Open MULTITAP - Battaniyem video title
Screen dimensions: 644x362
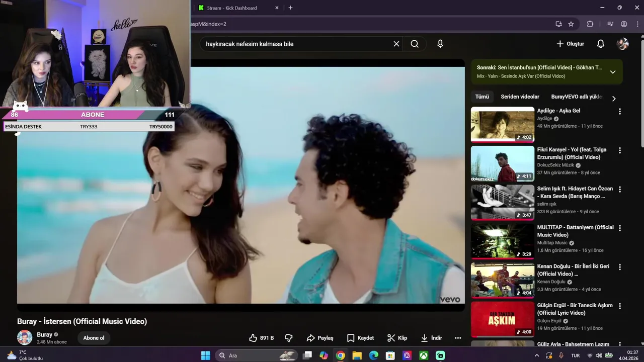click(575, 231)
